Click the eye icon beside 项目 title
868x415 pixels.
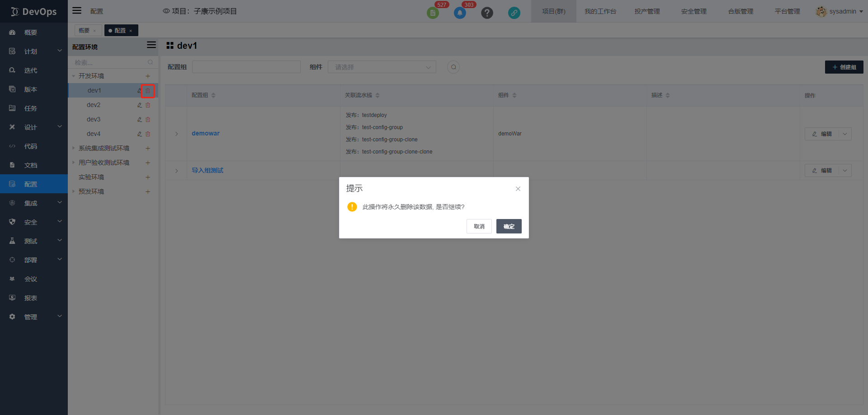pos(166,11)
